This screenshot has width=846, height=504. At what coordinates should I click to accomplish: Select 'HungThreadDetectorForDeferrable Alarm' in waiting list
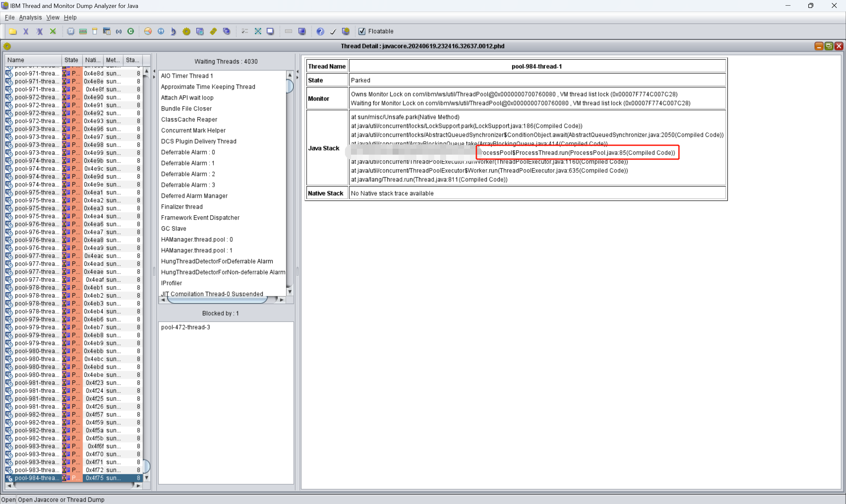(x=223, y=261)
